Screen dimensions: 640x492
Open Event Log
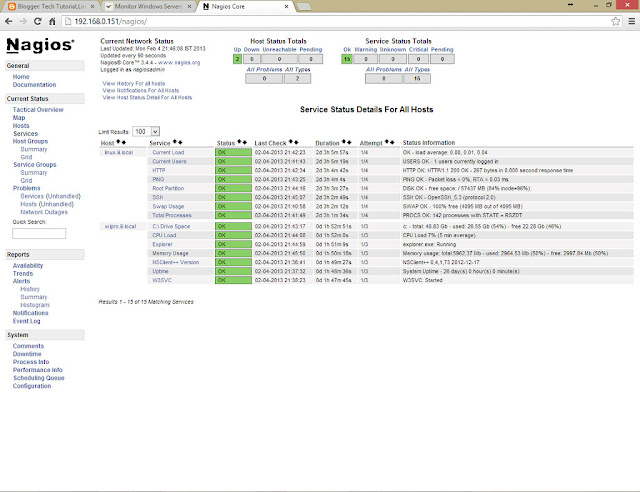(x=27, y=321)
